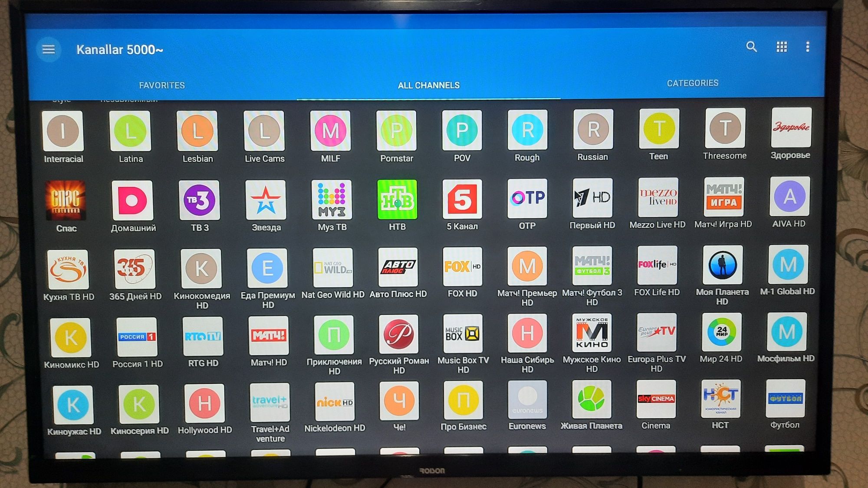Image resolution: width=868 pixels, height=488 pixels.
Task: Expand the ALL CHANNELS section
Action: tap(429, 83)
